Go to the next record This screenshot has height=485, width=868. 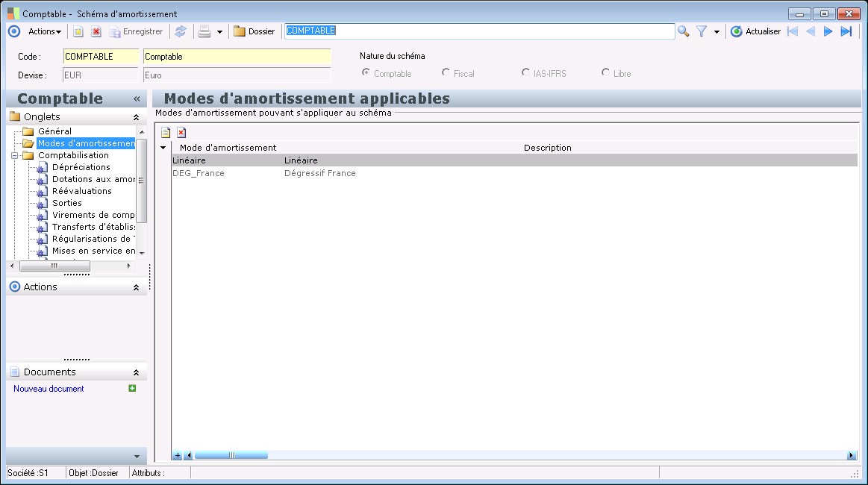(x=828, y=31)
